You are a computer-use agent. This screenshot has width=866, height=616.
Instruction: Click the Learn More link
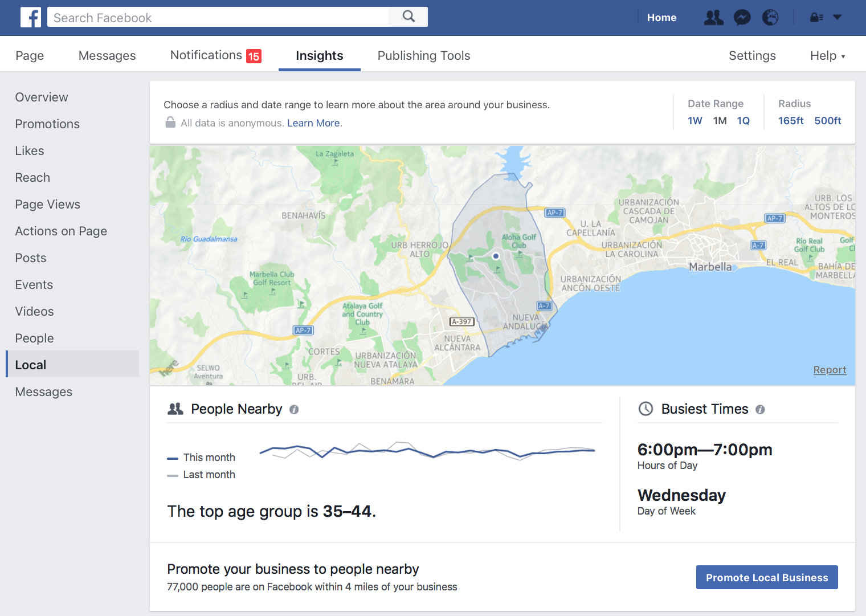313,123
